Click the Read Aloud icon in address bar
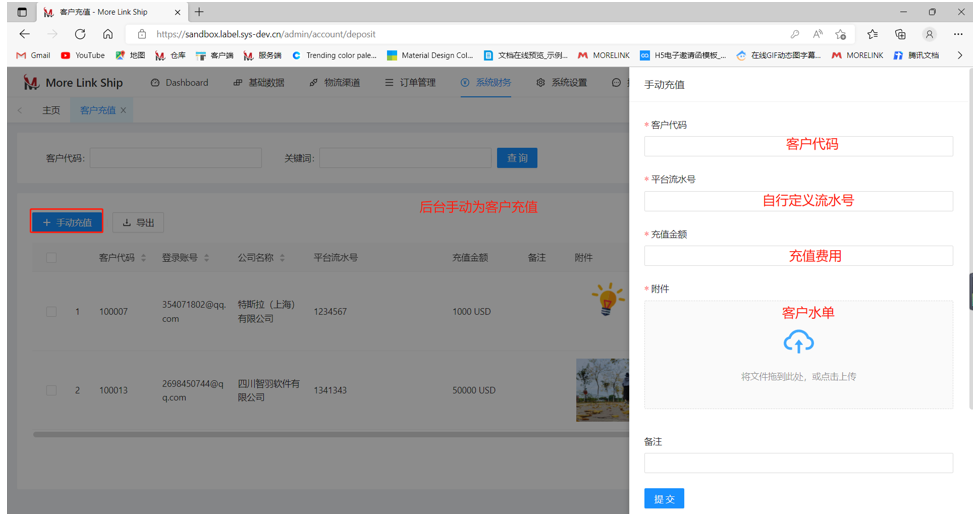This screenshot has width=973, height=514. tap(818, 34)
